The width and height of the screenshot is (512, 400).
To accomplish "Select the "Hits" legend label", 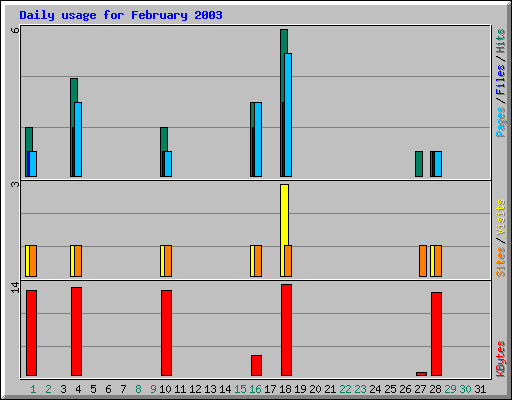I will pos(500,41).
